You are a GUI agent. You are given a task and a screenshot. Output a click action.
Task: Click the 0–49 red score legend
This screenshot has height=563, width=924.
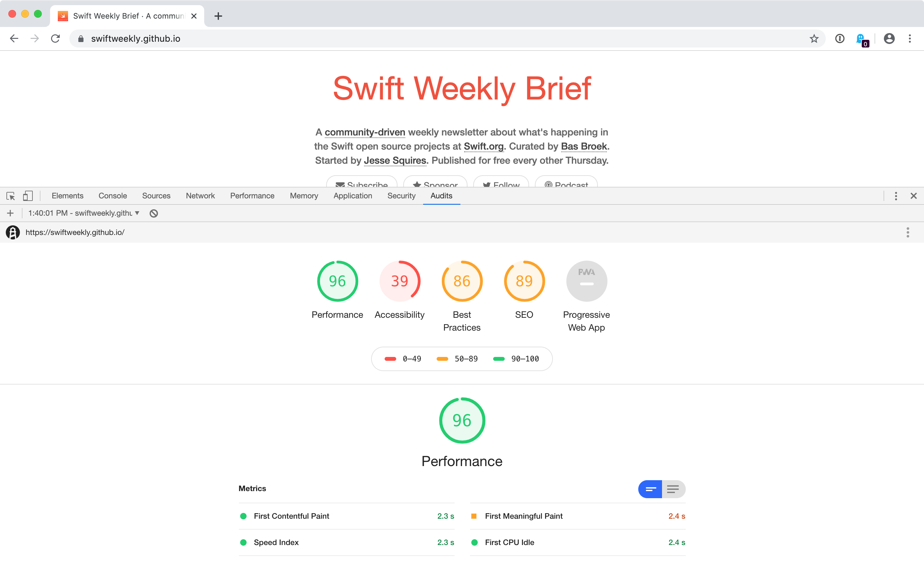point(403,359)
